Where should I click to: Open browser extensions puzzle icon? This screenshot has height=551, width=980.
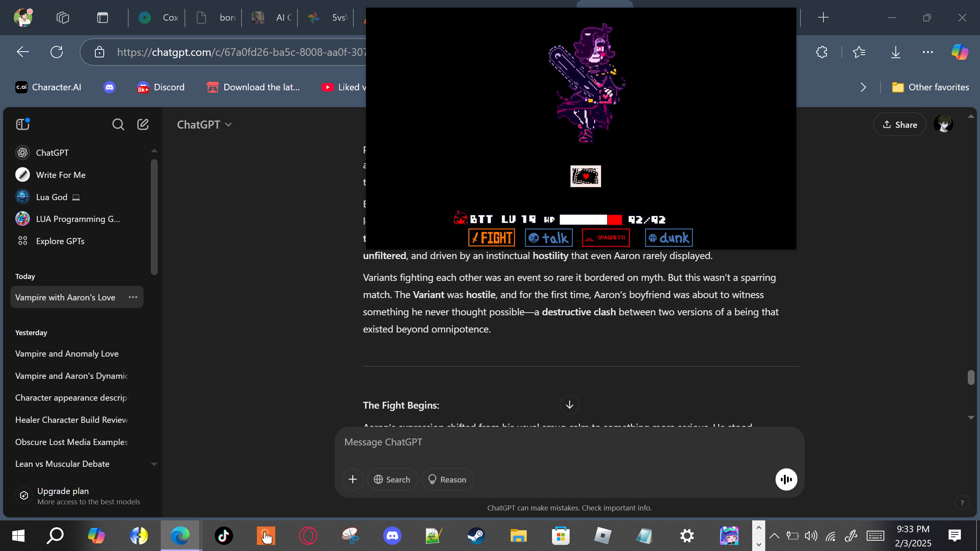822,52
